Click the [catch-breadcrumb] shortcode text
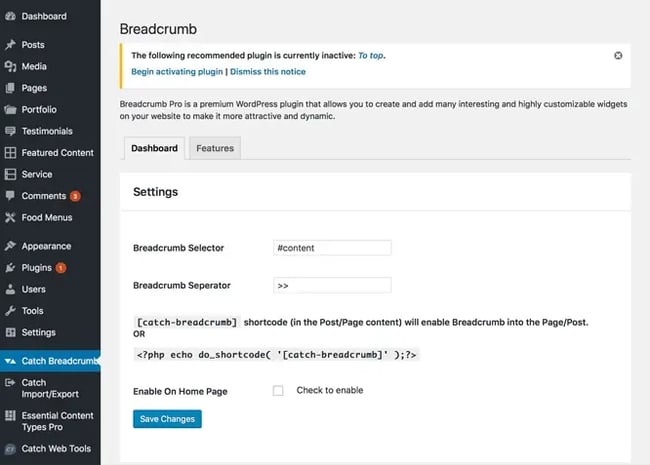Image resolution: width=650 pixels, height=465 pixels. pos(187,322)
